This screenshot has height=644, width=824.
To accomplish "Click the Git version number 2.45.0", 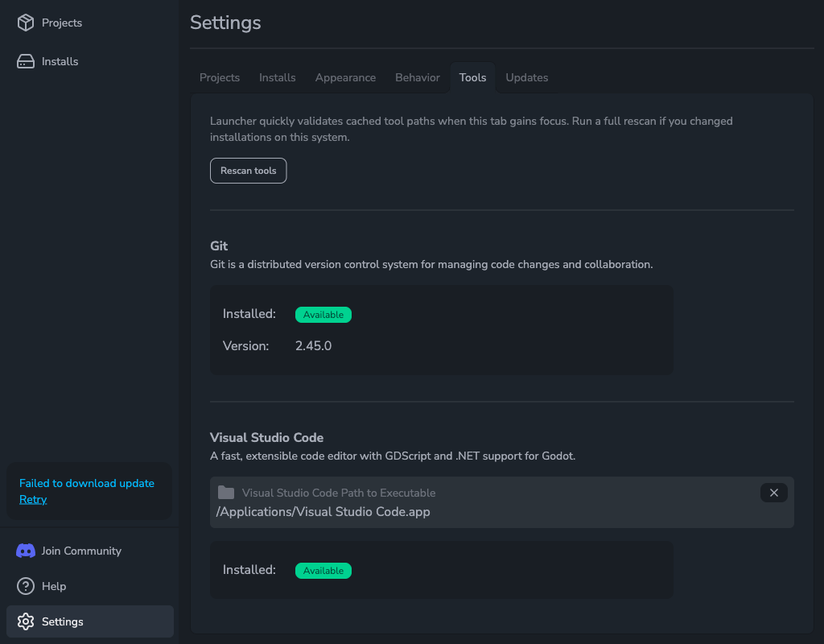I will pos(313,346).
